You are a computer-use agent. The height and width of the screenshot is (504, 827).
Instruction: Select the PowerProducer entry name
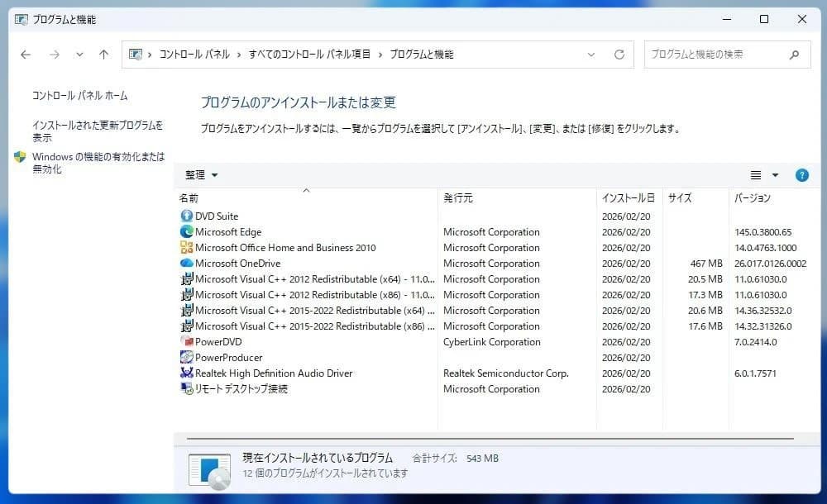tap(228, 358)
